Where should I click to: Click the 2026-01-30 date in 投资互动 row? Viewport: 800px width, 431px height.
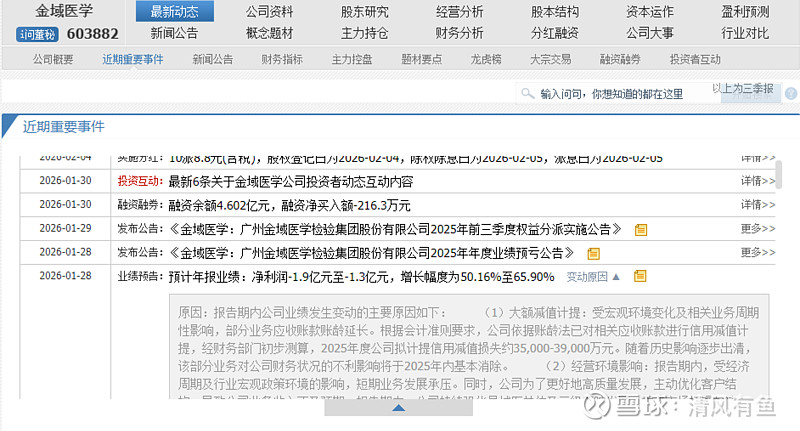65,181
